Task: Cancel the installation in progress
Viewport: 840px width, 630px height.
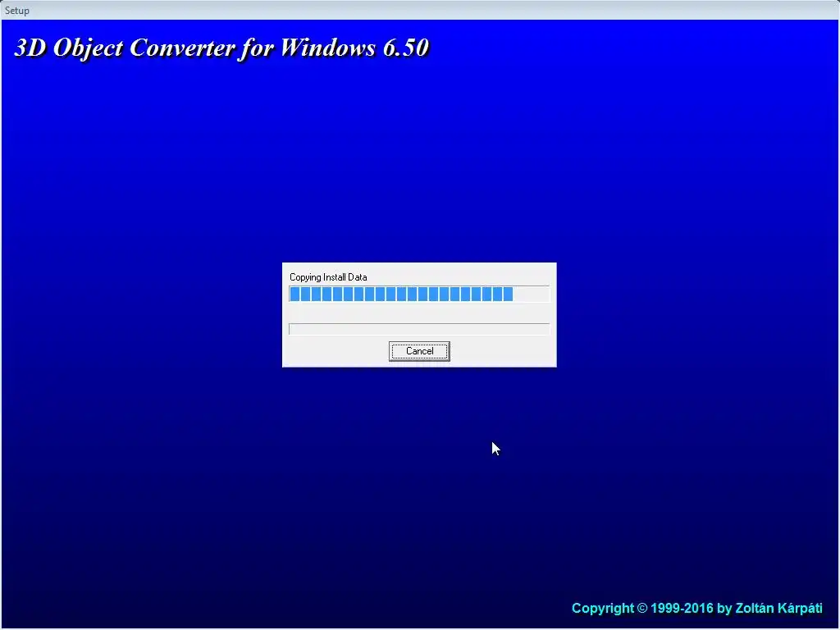Action: [x=419, y=351]
